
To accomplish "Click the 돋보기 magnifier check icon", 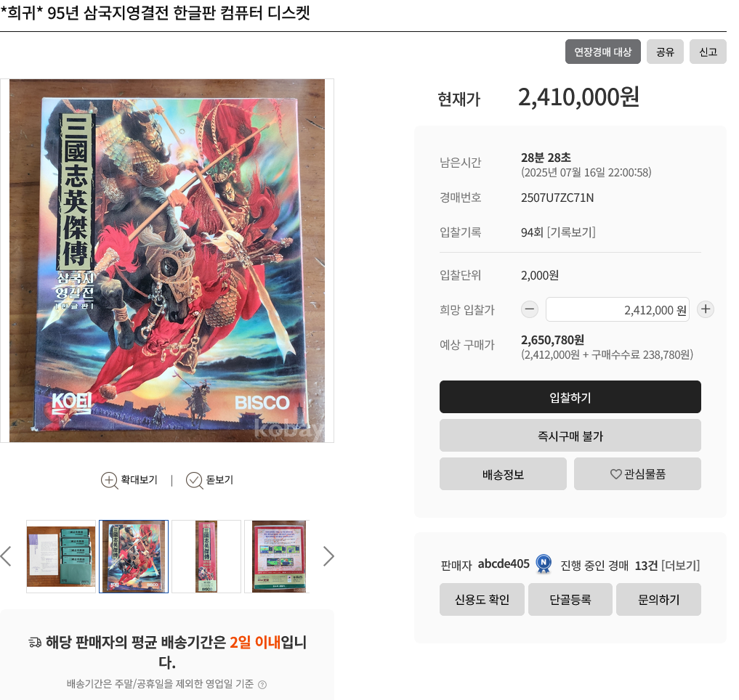I will [194, 480].
